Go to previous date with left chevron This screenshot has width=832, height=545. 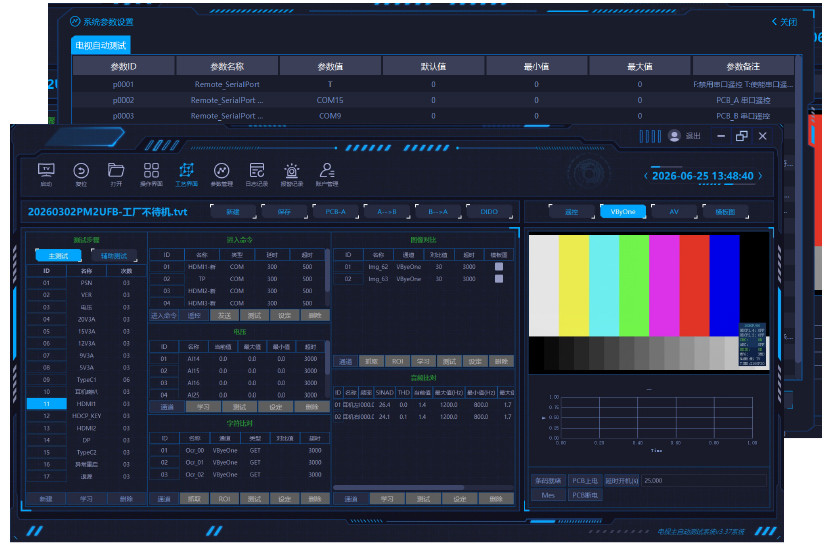[x=645, y=176]
